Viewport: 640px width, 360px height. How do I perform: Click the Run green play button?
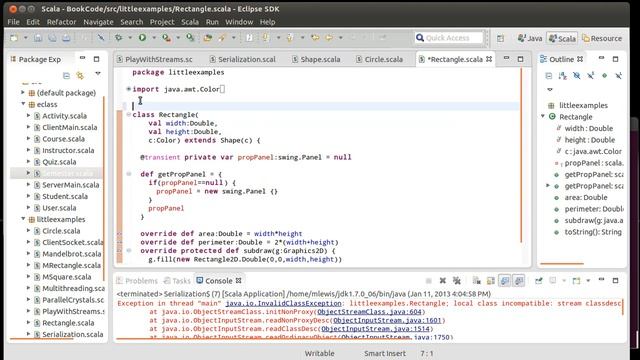click(142, 38)
